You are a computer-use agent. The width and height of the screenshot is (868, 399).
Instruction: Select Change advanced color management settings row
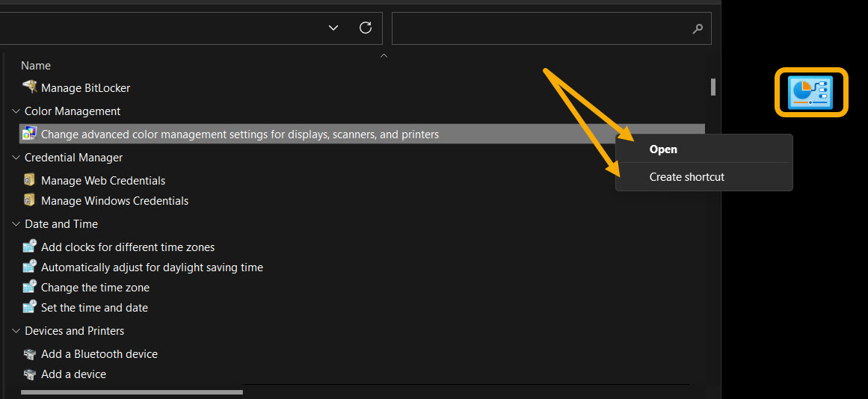362,134
